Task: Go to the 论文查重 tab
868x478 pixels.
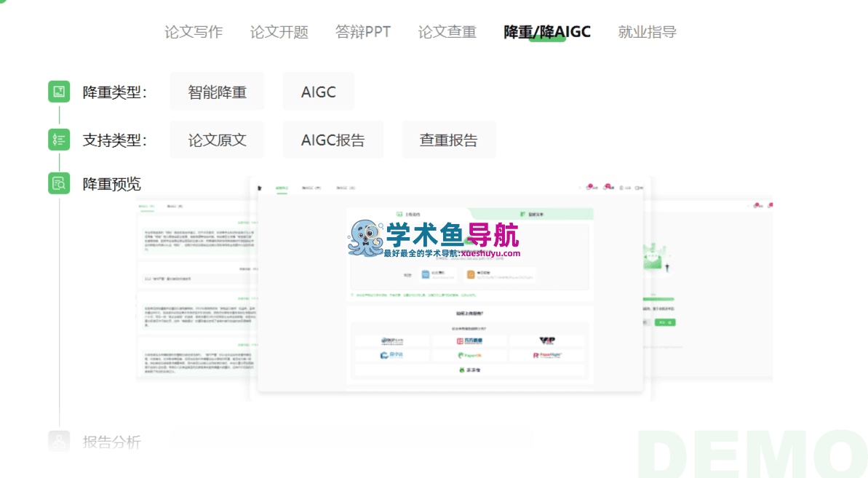Action: [x=447, y=32]
